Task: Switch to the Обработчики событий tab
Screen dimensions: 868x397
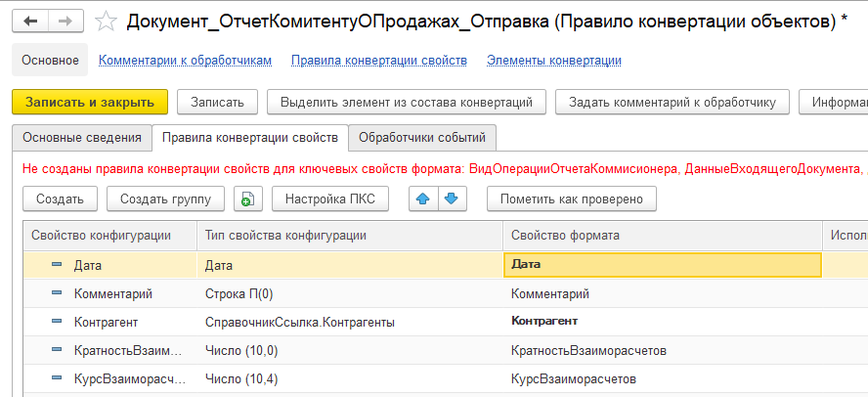Action: coord(422,137)
